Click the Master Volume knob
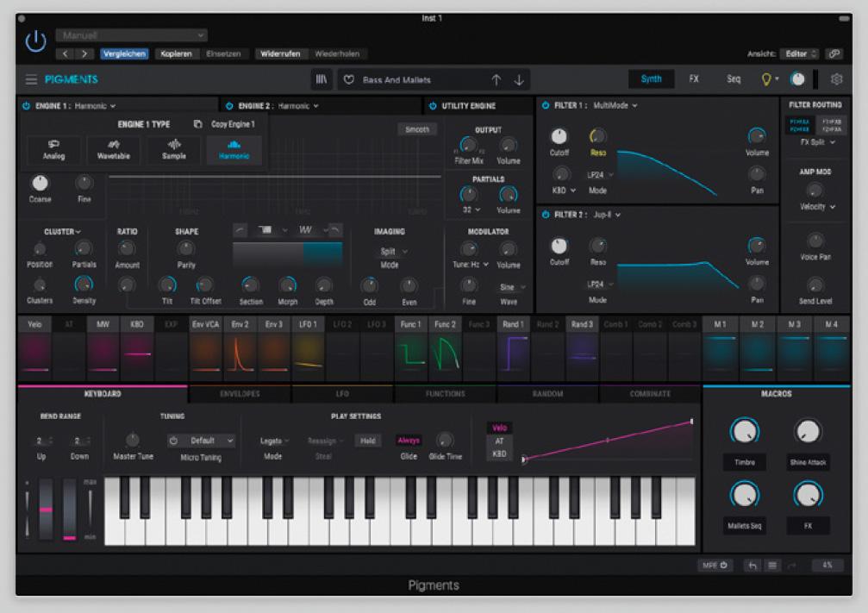This screenshot has height=613, width=868. click(x=797, y=79)
